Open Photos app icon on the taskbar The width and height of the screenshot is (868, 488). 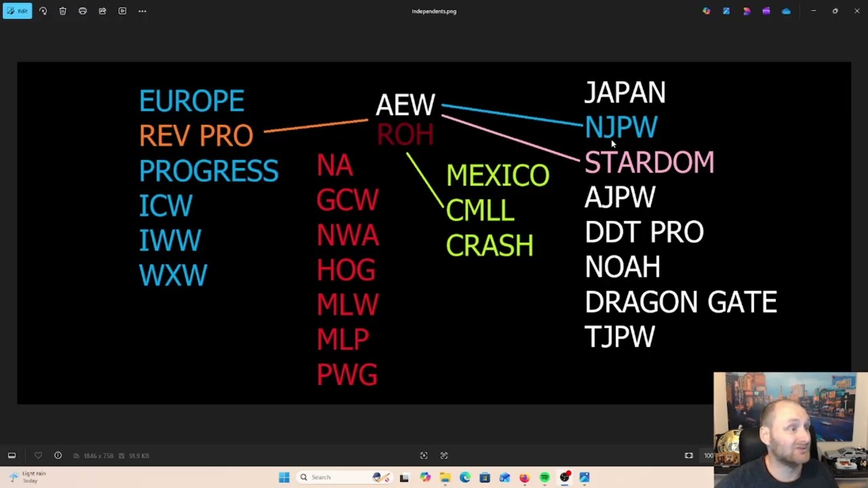[585, 477]
